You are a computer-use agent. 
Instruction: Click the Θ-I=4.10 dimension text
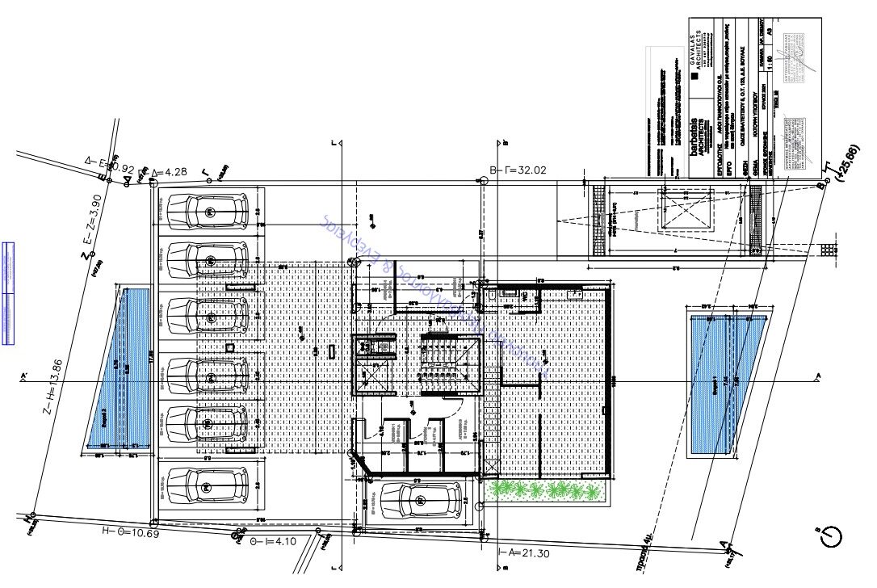(274, 542)
